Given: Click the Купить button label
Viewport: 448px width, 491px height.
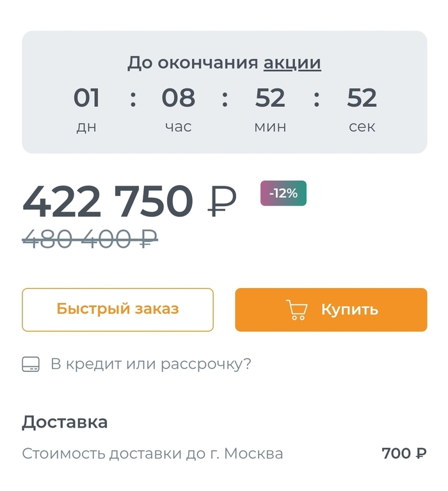Looking at the screenshot, I should tap(349, 310).
